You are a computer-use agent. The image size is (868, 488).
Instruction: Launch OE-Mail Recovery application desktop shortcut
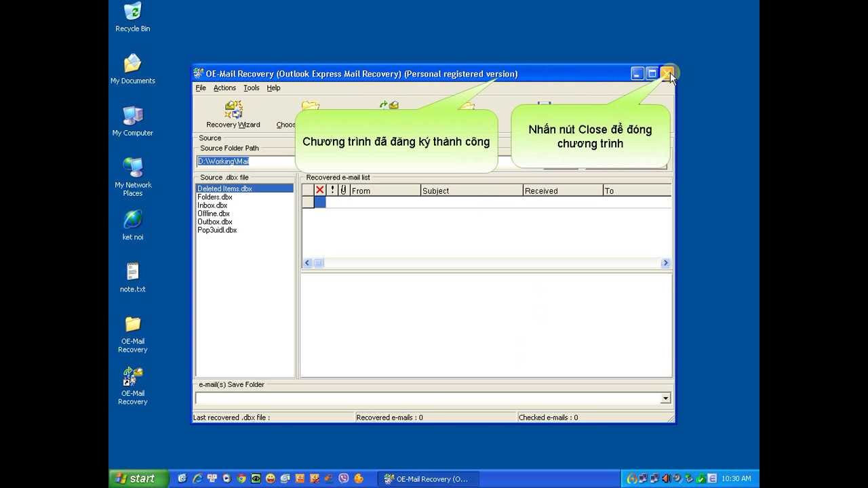point(133,386)
